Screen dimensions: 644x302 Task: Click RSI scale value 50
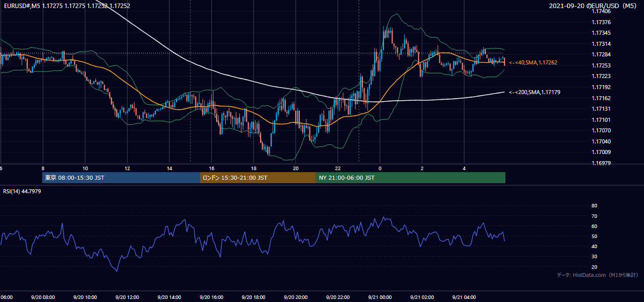tap(594, 236)
